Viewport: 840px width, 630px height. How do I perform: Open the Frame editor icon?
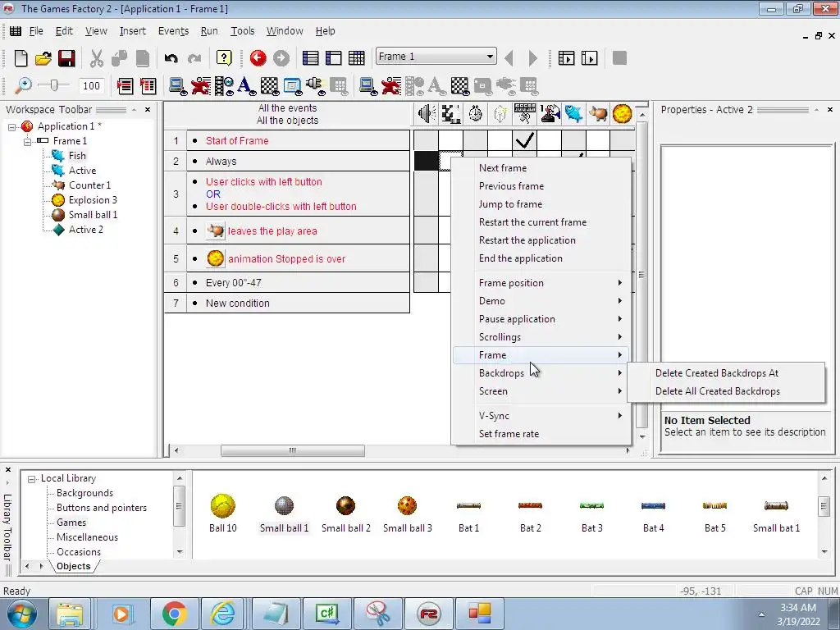click(x=333, y=58)
